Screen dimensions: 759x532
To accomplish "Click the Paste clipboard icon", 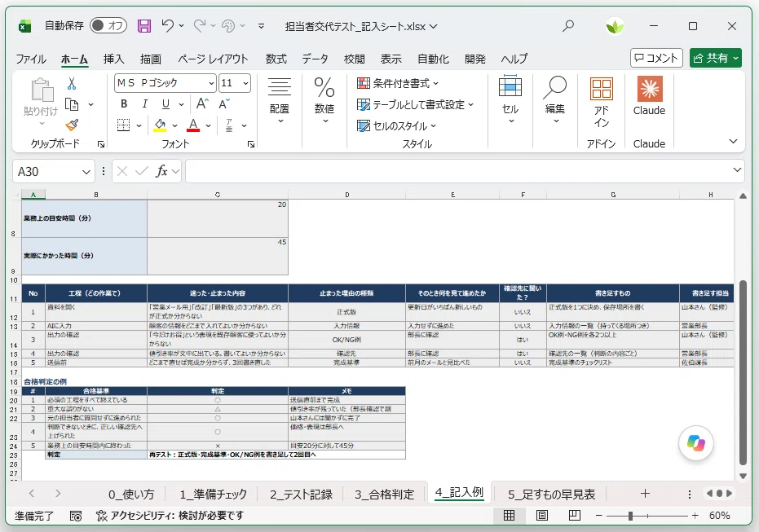I will coord(41,90).
